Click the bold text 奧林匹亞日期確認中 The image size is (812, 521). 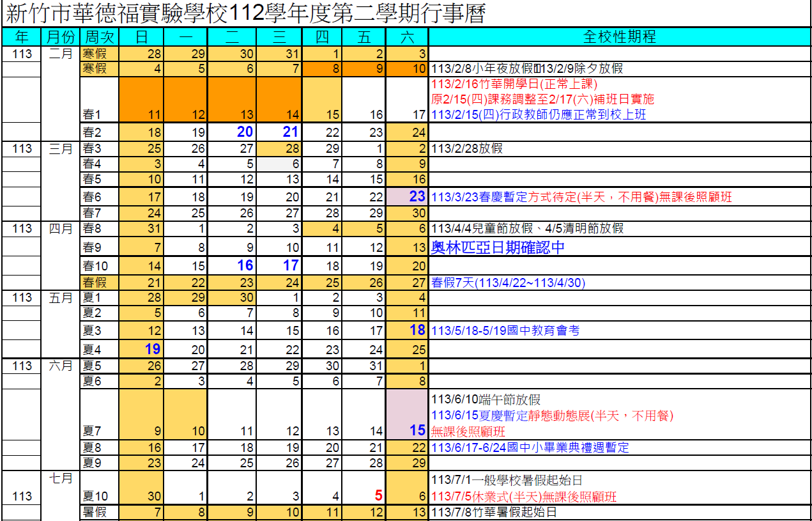tap(498, 247)
